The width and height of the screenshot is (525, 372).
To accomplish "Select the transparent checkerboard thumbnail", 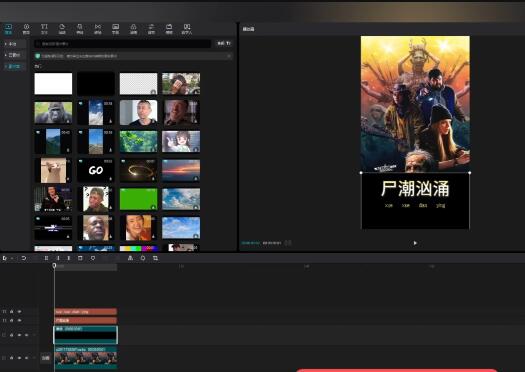I will [139, 84].
